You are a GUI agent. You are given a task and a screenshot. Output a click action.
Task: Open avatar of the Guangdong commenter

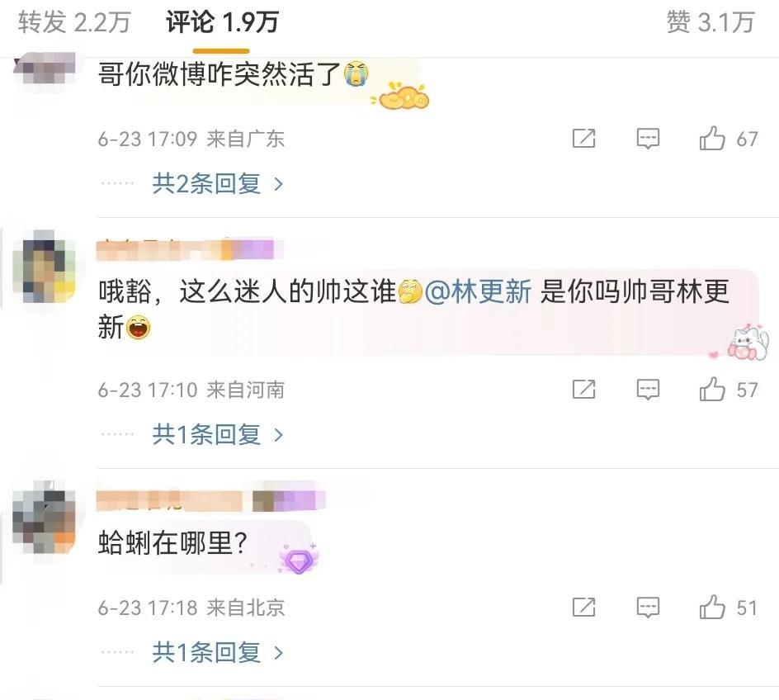(x=45, y=69)
